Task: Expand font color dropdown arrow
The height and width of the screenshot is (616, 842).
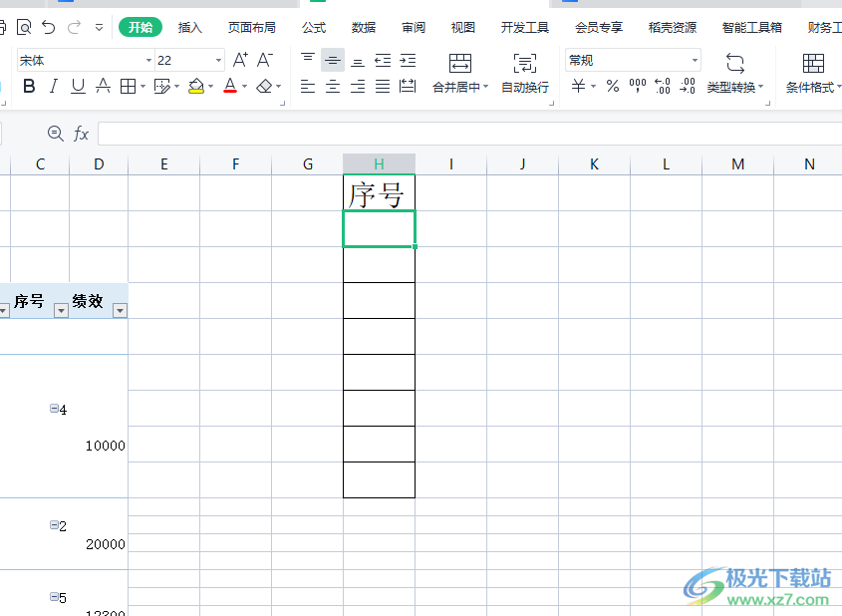Action: (244, 86)
